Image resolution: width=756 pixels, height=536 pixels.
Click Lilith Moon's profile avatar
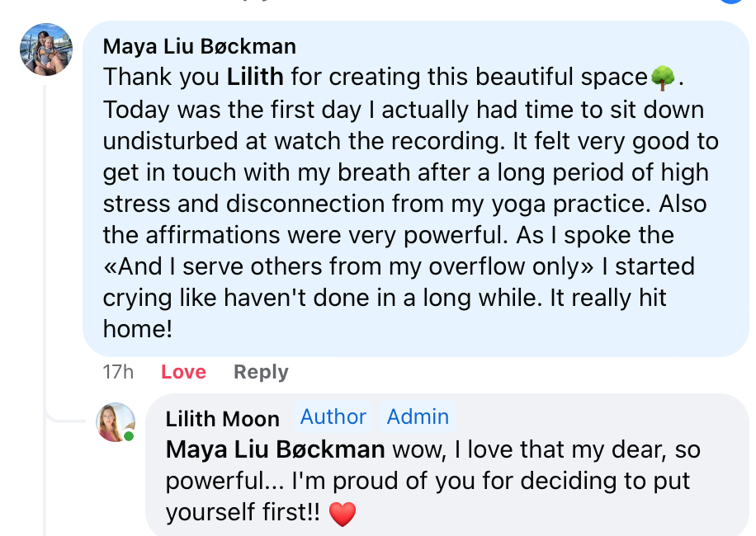tap(115, 421)
